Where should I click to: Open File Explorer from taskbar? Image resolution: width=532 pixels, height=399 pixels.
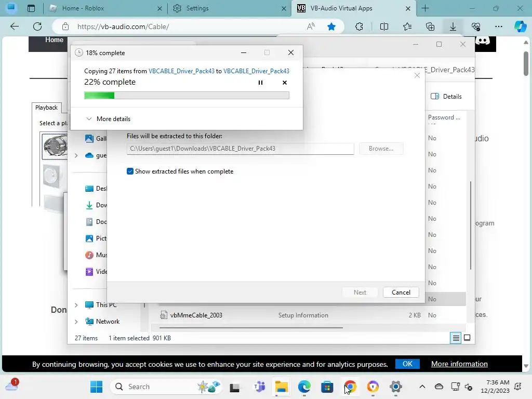coord(281,387)
